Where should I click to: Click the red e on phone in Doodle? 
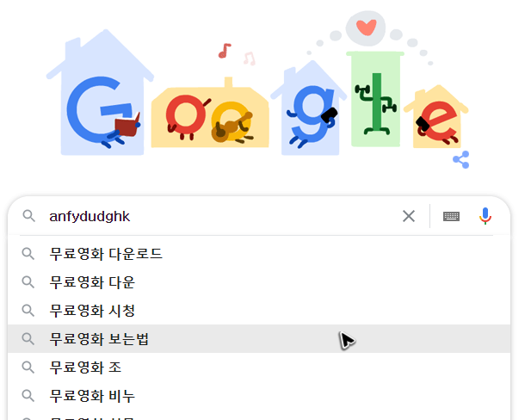pos(437,122)
